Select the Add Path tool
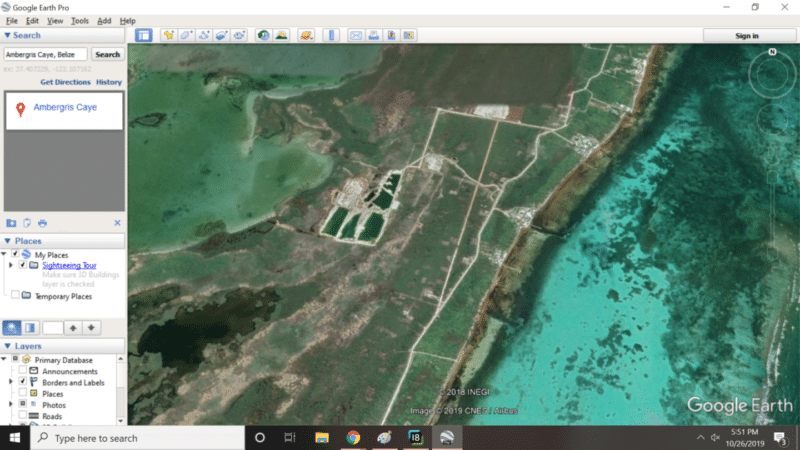The image size is (800, 450). pos(204,35)
